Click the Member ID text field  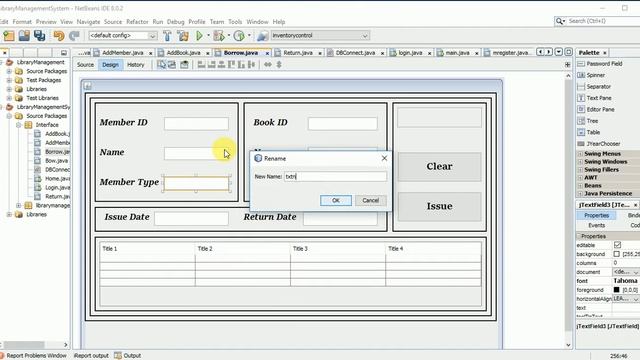coord(196,124)
